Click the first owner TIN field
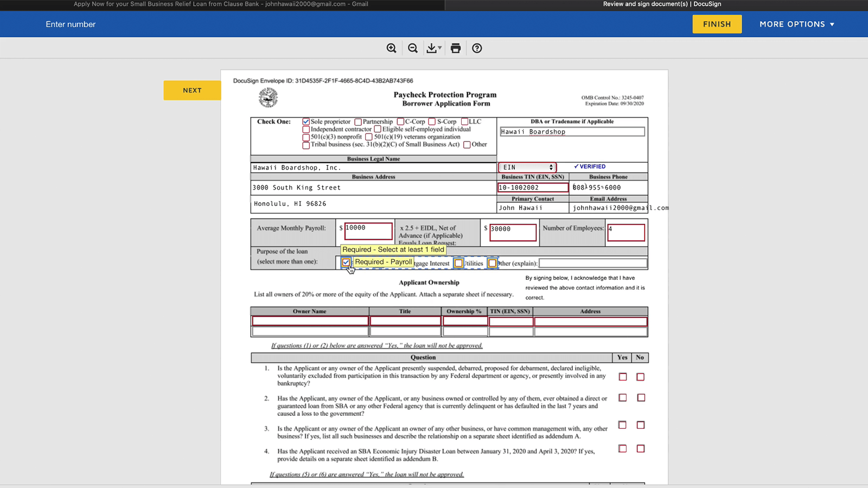This screenshot has height=488, width=868. (x=510, y=321)
